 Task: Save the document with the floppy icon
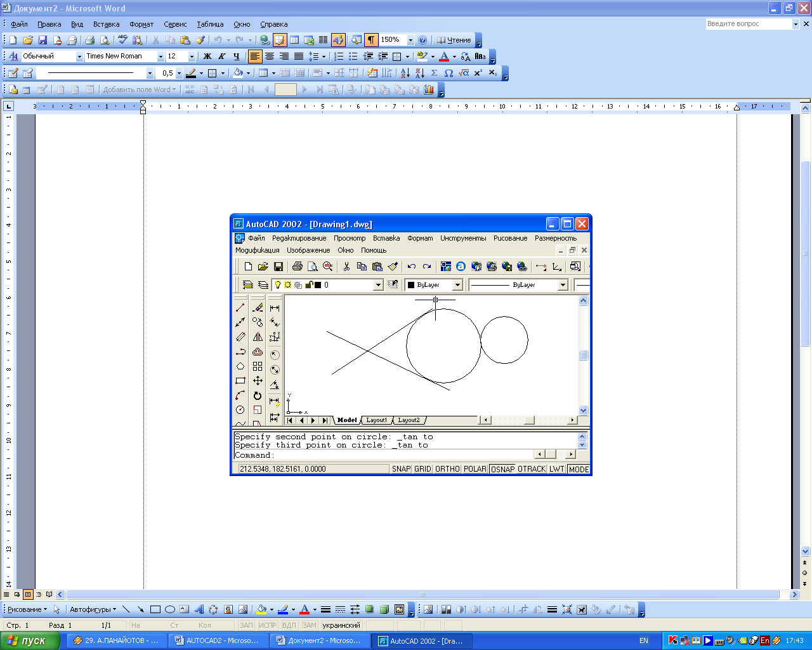point(43,40)
